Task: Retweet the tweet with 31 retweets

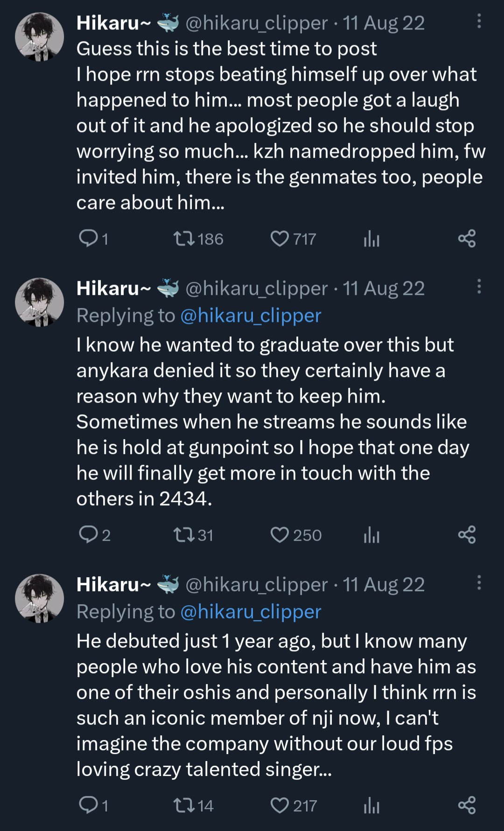Action: pyautogui.click(x=184, y=535)
